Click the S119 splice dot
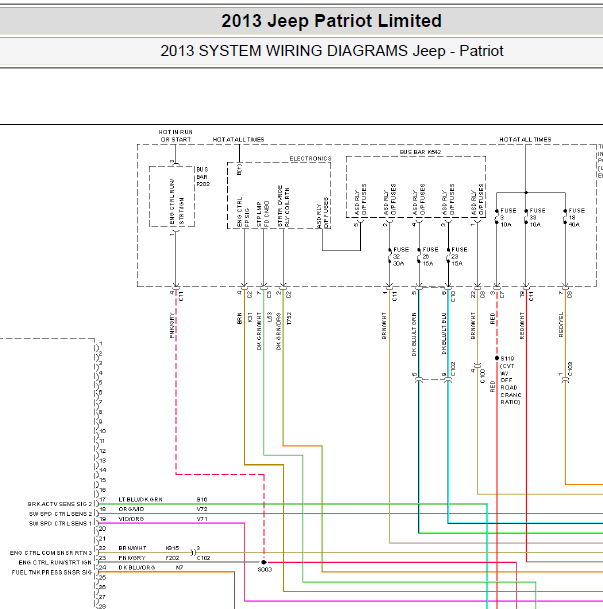603x609 pixels. point(497,357)
